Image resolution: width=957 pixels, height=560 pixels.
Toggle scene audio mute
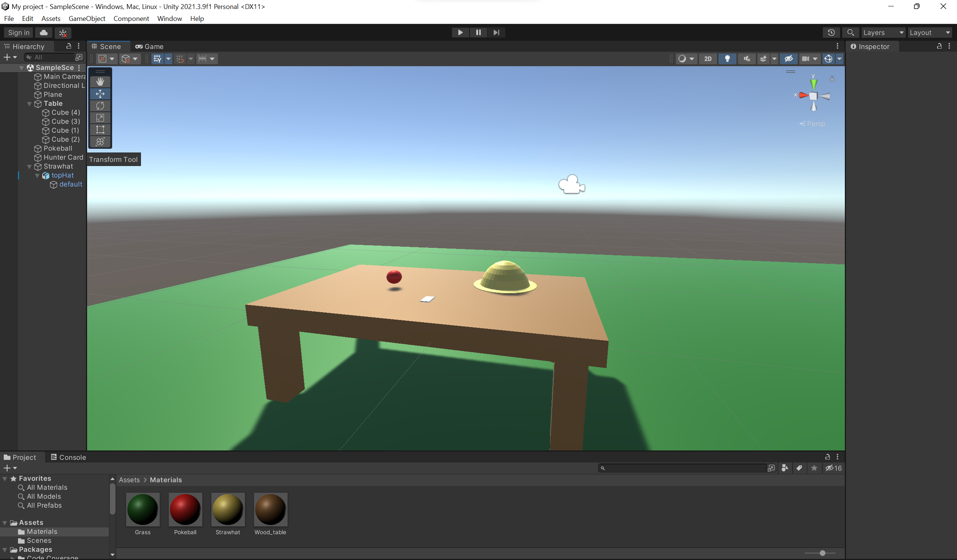pos(747,58)
